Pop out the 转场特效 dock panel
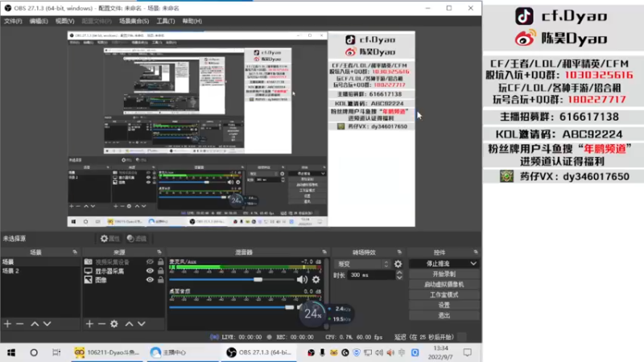The height and width of the screenshot is (362, 644). (x=399, y=252)
